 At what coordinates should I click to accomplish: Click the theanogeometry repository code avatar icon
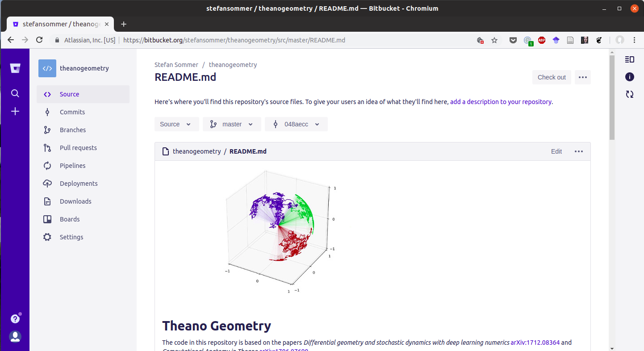(47, 68)
